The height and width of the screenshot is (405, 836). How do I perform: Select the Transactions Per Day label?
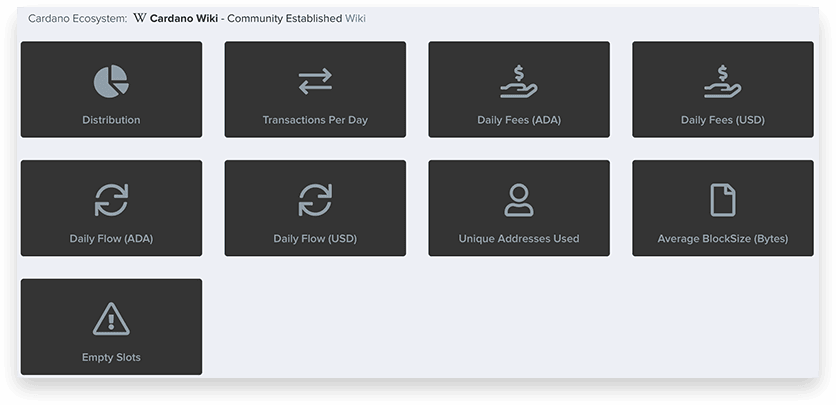pos(315,120)
